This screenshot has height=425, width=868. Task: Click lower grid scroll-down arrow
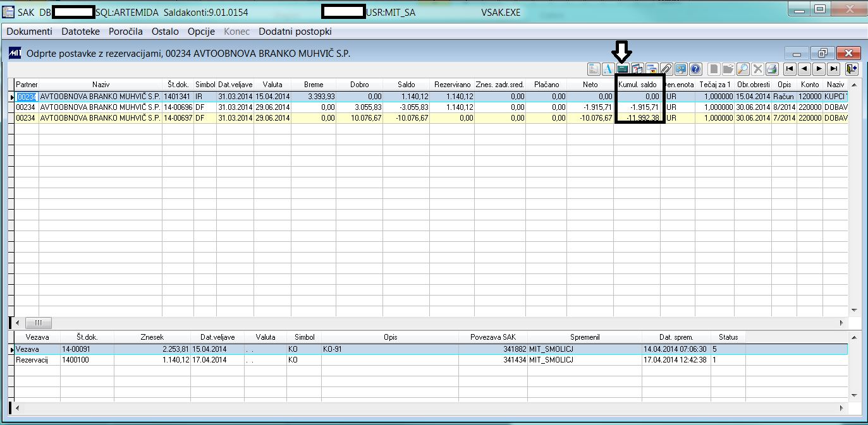(854, 395)
